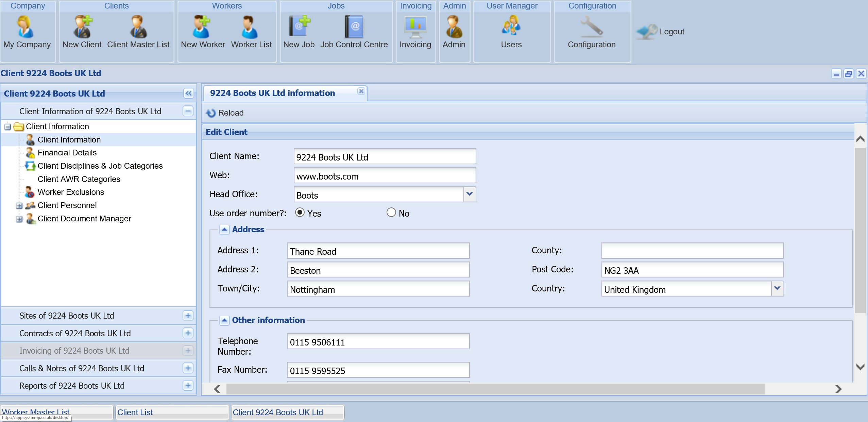
Task: Switch to the 9224 Boots UK Ltd information tab
Action: click(x=272, y=93)
